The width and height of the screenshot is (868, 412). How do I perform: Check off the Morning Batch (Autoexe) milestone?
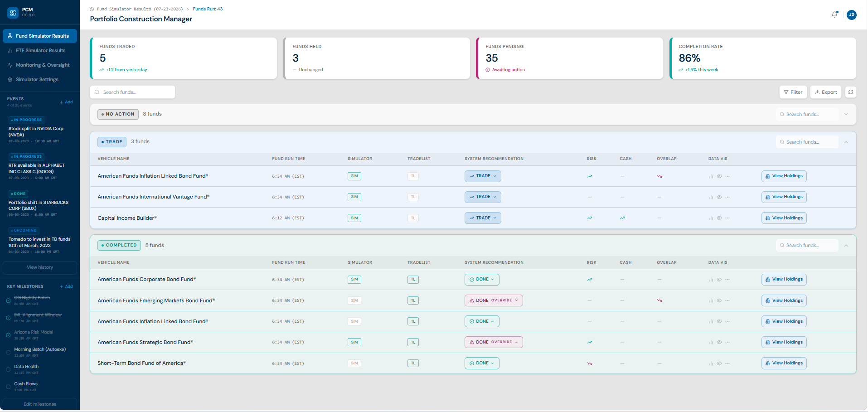pyautogui.click(x=8, y=352)
